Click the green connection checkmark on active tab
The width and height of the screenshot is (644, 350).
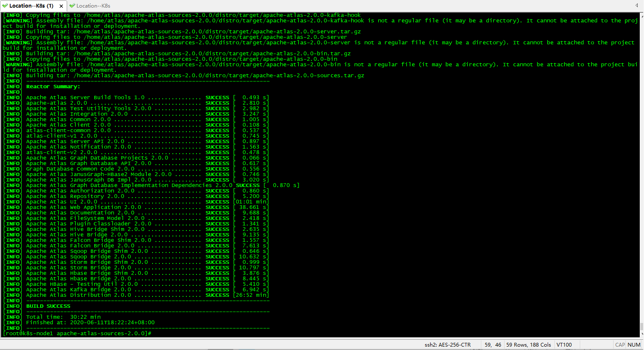coord(5,6)
